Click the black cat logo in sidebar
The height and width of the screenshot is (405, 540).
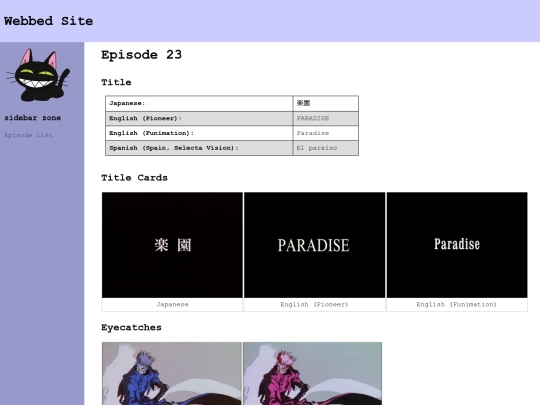click(38, 75)
